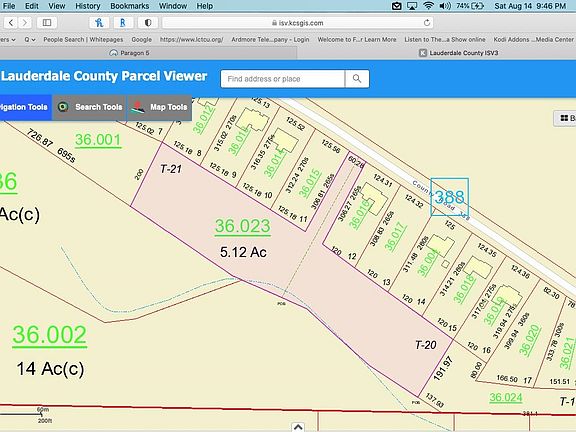Open the basemap gallery button

coord(566,118)
